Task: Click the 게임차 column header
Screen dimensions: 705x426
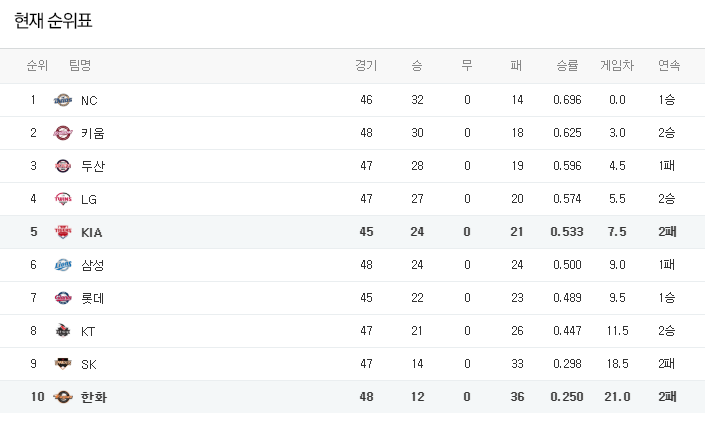Action: point(617,66)
